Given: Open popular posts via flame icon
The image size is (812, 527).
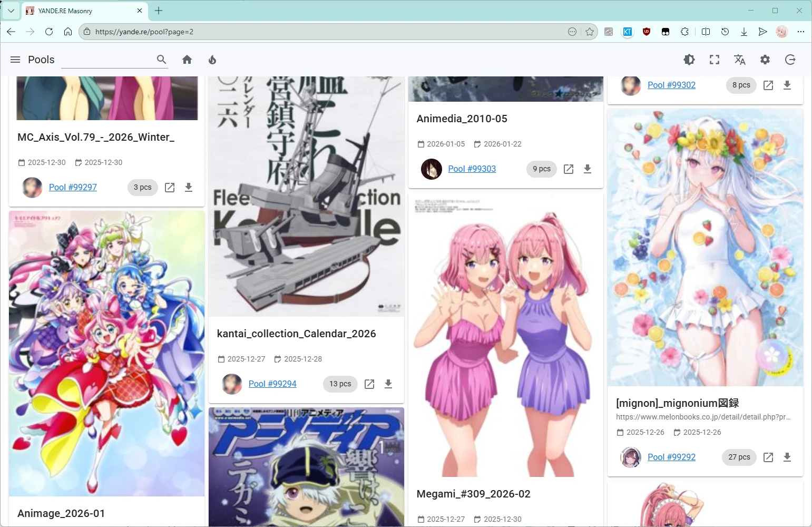Looking at the screenshot, I should tap(212, 60).
